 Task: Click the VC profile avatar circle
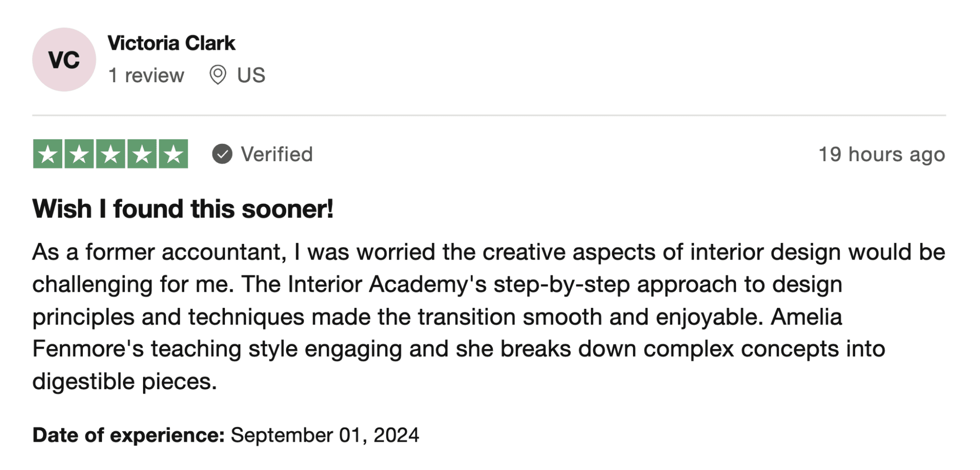[64, 60]
